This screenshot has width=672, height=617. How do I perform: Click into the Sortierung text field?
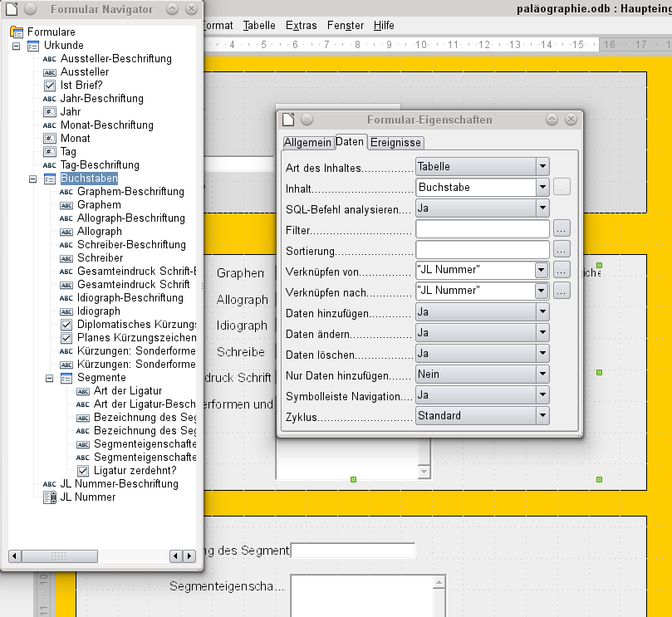tap(482, 249)
